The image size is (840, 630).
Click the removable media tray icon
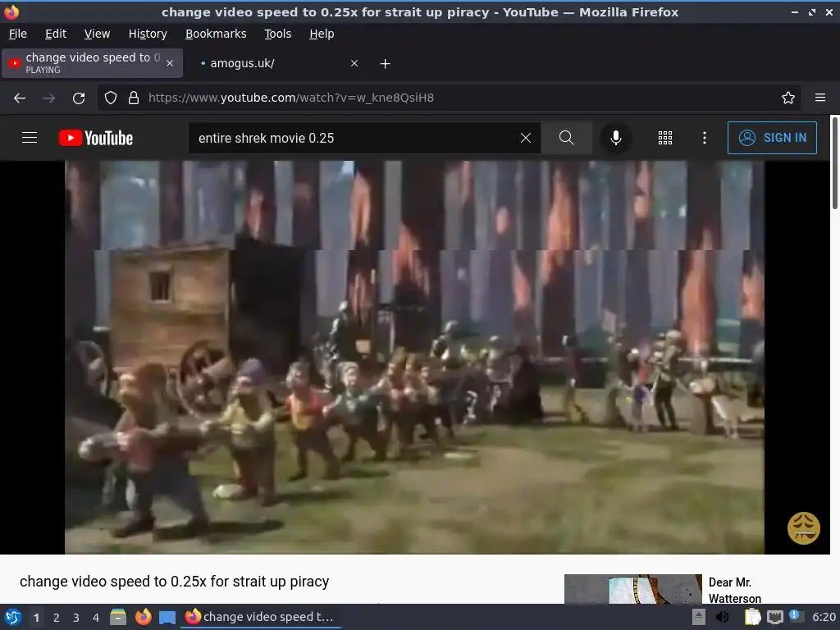[698, 617]
